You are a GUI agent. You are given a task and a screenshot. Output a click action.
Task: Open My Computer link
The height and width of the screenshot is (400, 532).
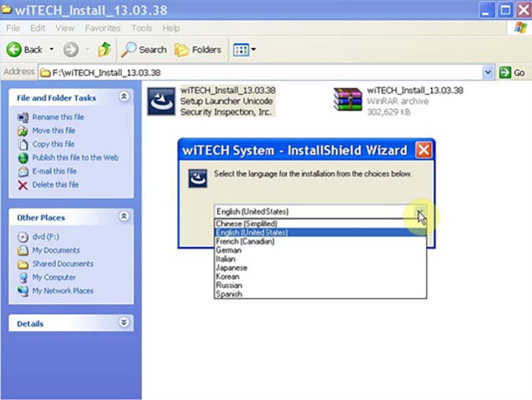tap(54, 278)
